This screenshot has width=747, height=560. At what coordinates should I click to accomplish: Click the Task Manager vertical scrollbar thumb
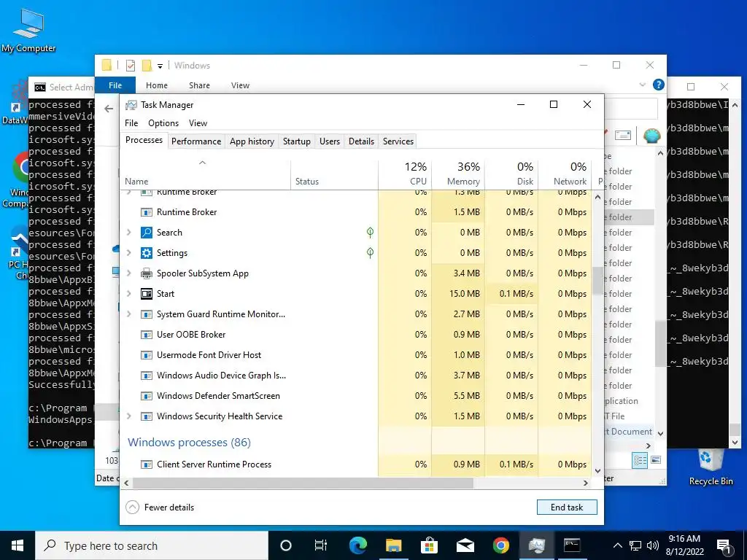[x=598, y=281]
